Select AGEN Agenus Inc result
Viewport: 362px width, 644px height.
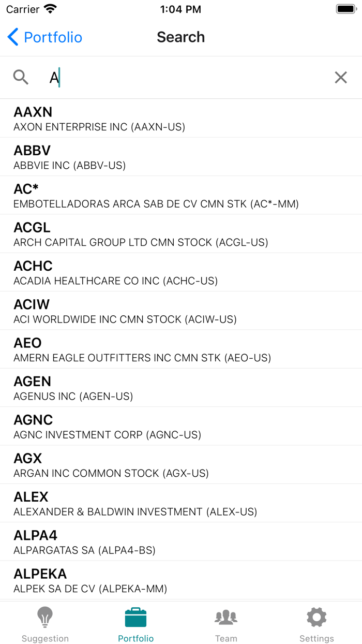point(181,388)
